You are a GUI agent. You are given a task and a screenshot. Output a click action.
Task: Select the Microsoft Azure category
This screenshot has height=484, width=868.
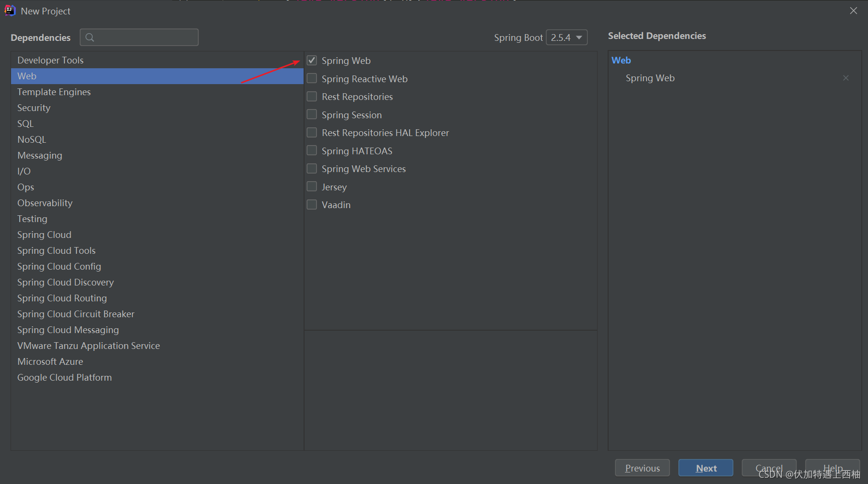coord(157,361)
